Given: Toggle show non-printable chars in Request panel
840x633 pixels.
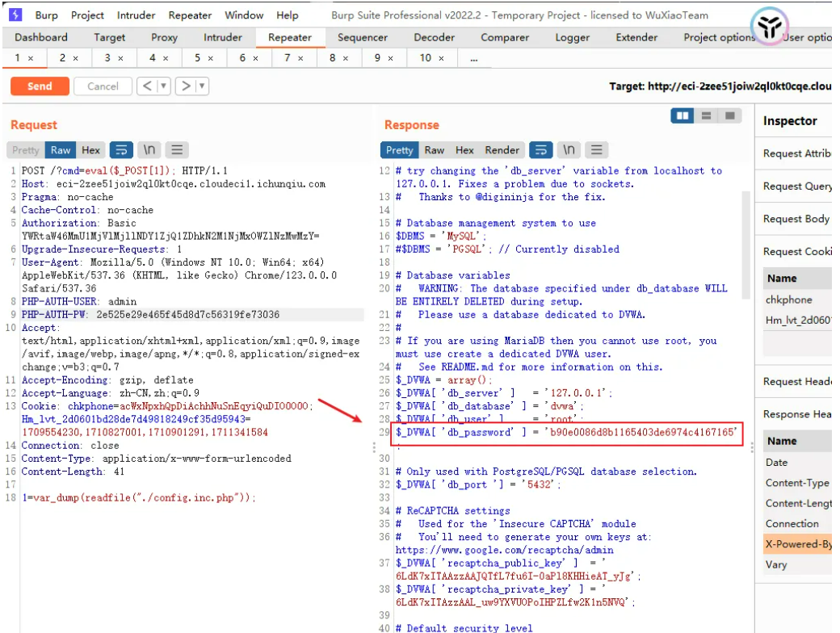Looking at the screenshot, I should pos(149,150).
